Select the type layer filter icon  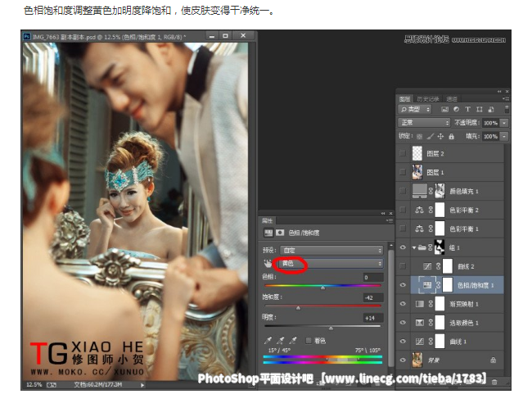tap(467, 110)
